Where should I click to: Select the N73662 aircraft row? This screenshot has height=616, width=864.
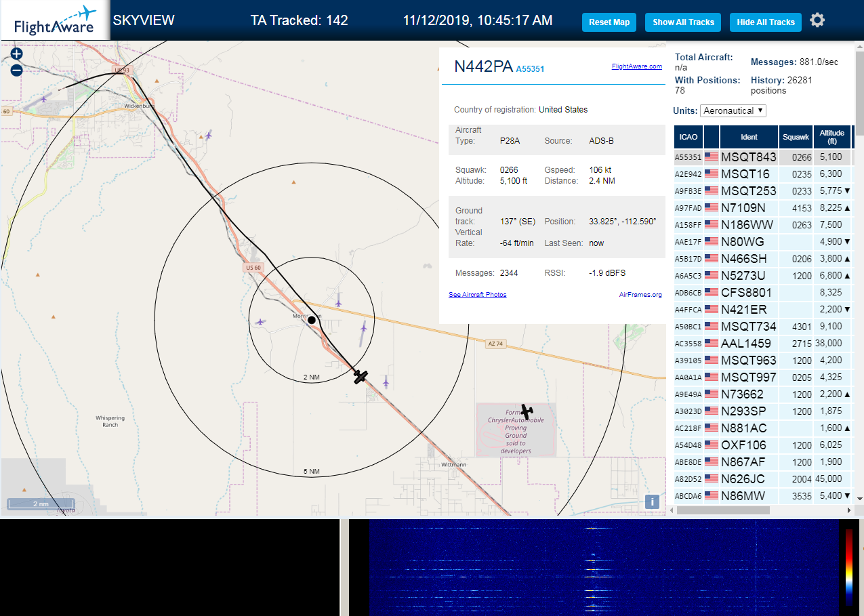(x=762, y=394)
